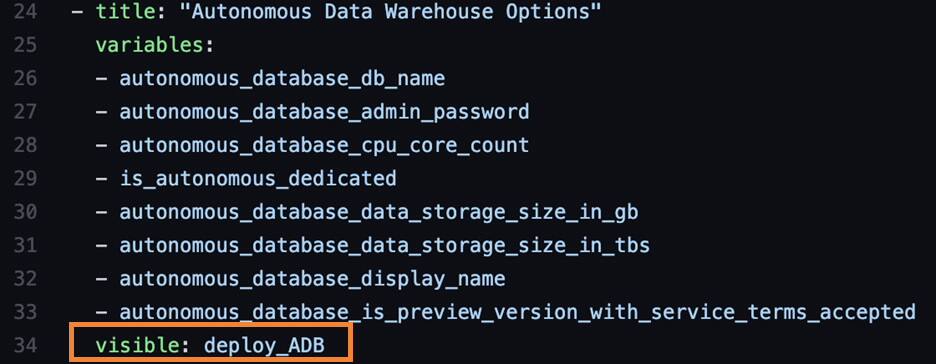This screenshot has height=364, width=936.
Task: Click the deploy_ADB value
Action: click(264, 346)
